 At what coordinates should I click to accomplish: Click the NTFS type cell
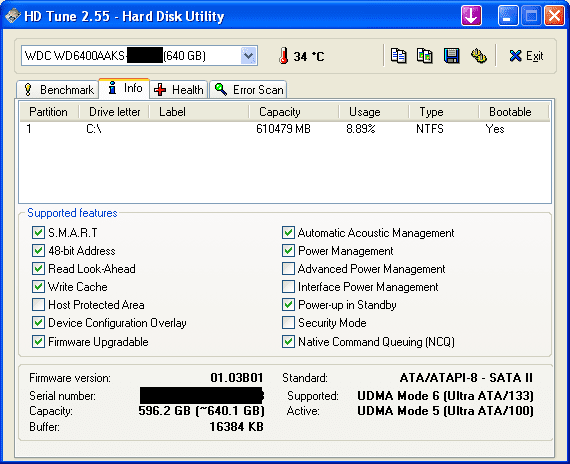pos(430,129)
